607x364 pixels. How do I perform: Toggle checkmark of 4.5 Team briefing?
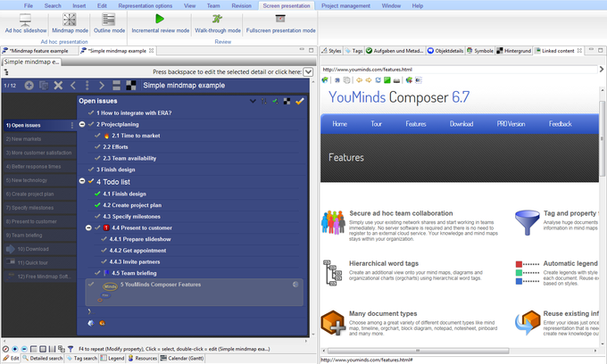[97, 273]
